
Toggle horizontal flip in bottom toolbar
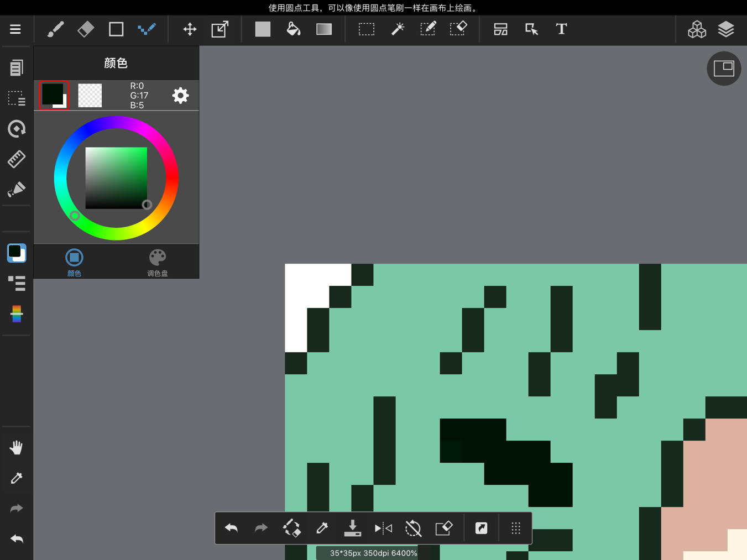pos(383,528)
